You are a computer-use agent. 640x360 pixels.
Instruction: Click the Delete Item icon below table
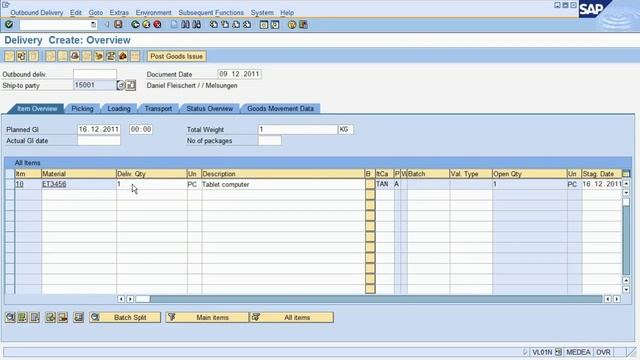(63, 317)
